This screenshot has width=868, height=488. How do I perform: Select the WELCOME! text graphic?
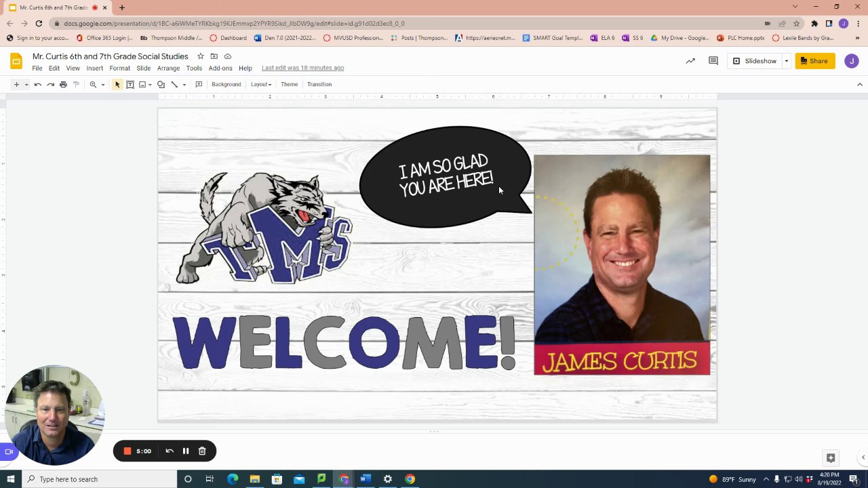click(344, 342)
